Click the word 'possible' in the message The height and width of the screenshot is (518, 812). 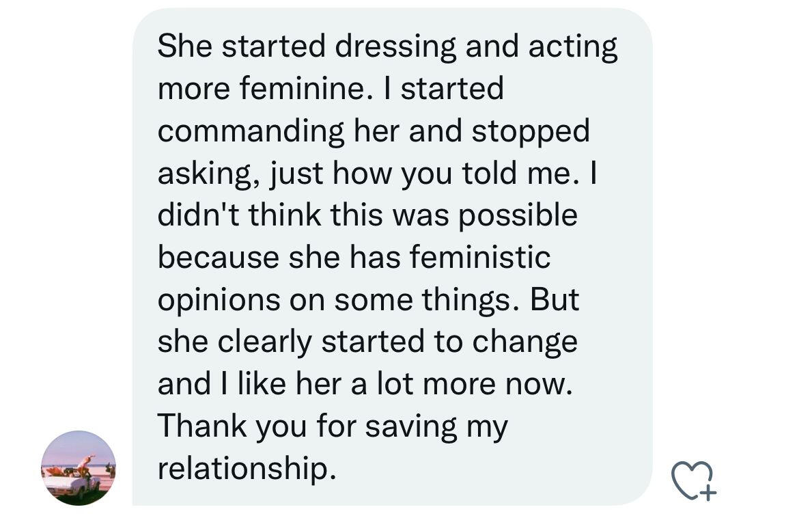click(x=517, y=215)
